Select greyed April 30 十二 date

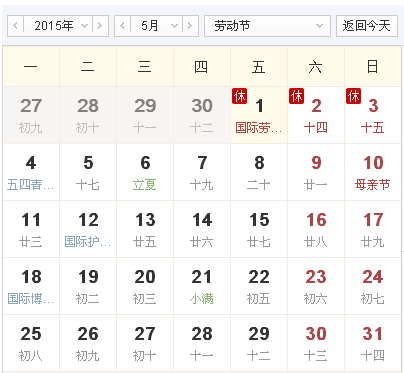coord(202,115)
